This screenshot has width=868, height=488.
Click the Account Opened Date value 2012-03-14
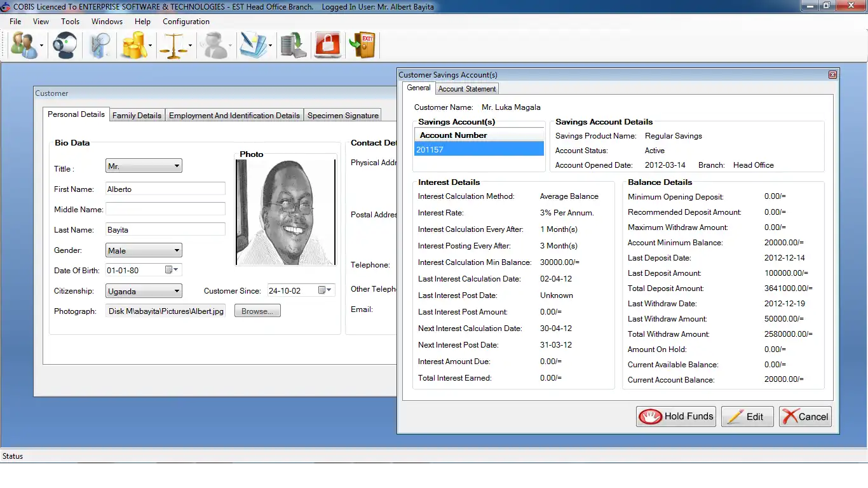[x=665, y=165]
